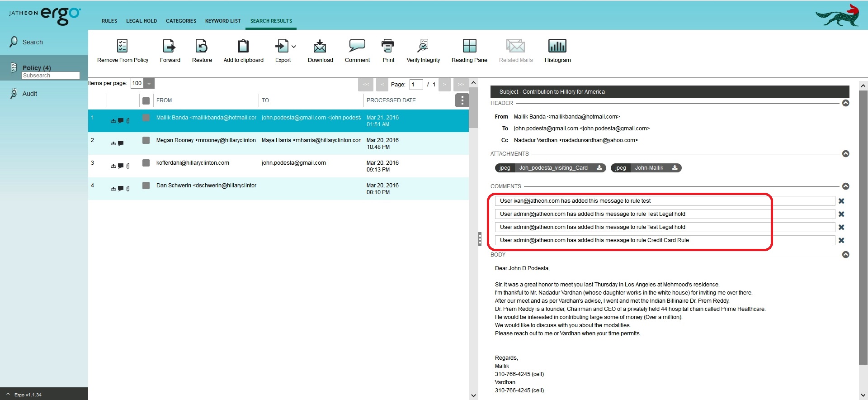Open the column options menu
868x400 pixels.
pyautogui.click(x=462, y=100)
